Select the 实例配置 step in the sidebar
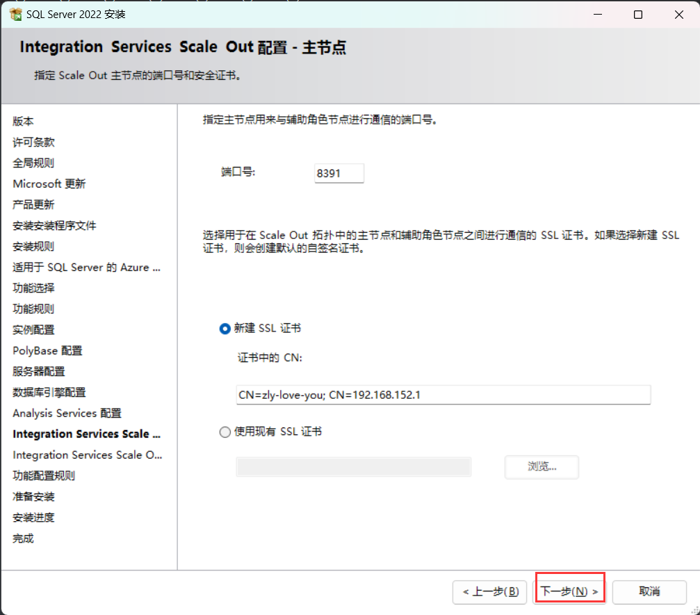The image size is (700, 615). click(33, 330)
